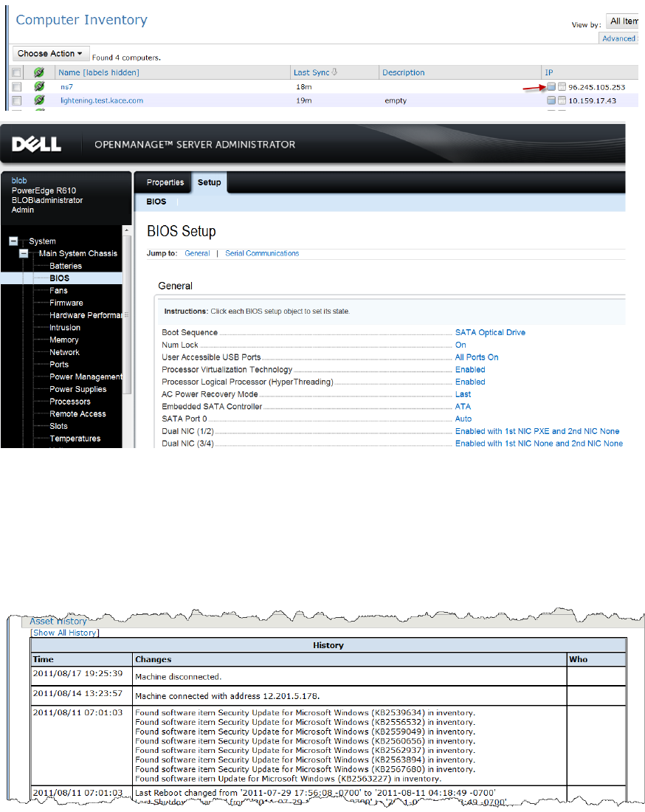Select Batteries in the tree
Image resolution: width=645 pixels, height=812 pixels.
point(66,266)
